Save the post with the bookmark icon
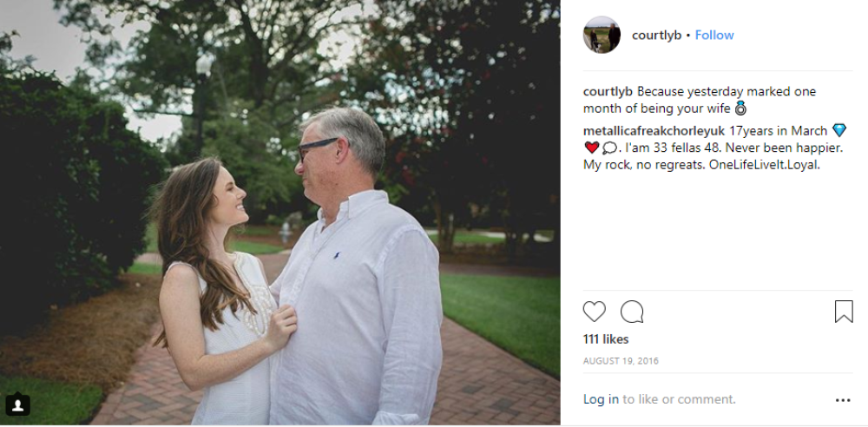The width and height of the screenshot is (868, 427). (x=843, y=312)
